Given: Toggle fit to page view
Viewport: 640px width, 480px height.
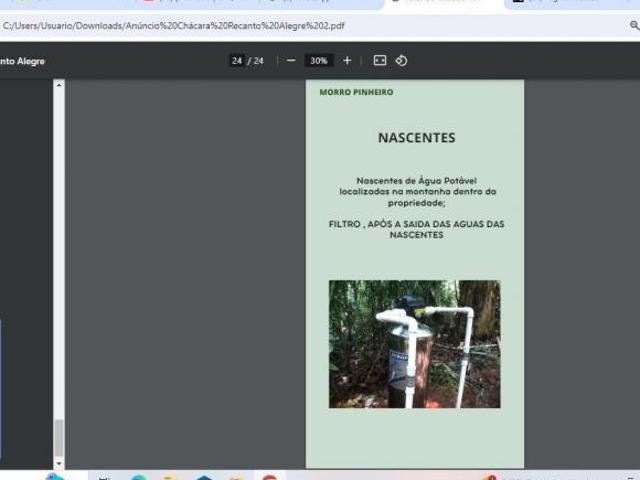Looking at the screenshot, I should pyautogui.click(x=380, y=61).
